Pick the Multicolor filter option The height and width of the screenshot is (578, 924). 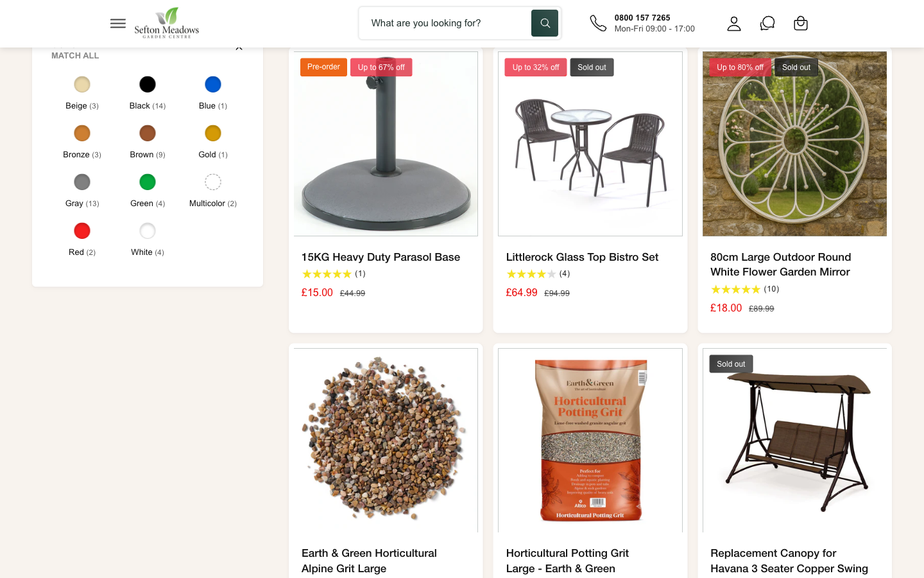click(213, 182)
